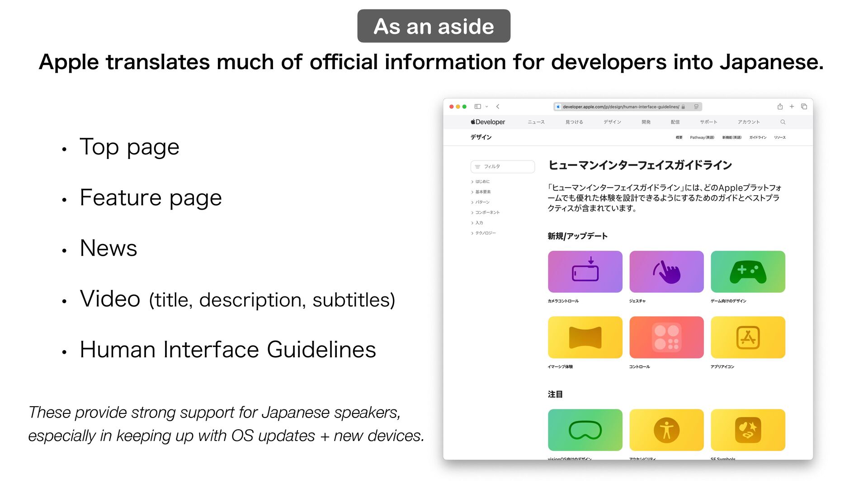Click the 'News' bullet text
The width and height of the screenshot is (868, 488).
pos(108,248)
